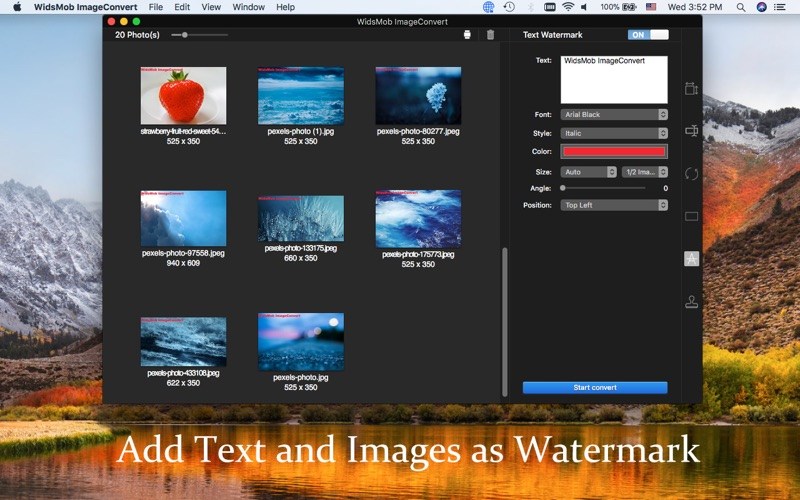Toggle the Text Watermark ON switch
The height and width of the screenshot is (500, 800).
coord(648,35)
